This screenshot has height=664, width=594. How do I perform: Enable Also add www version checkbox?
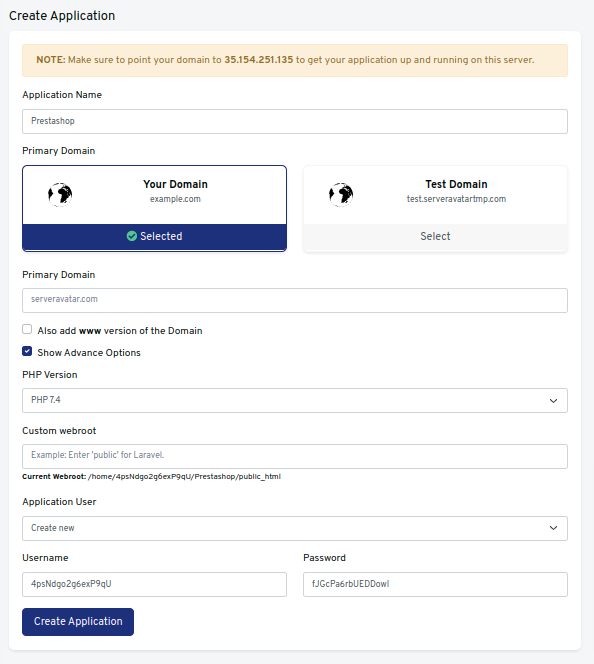coord(27,329)
